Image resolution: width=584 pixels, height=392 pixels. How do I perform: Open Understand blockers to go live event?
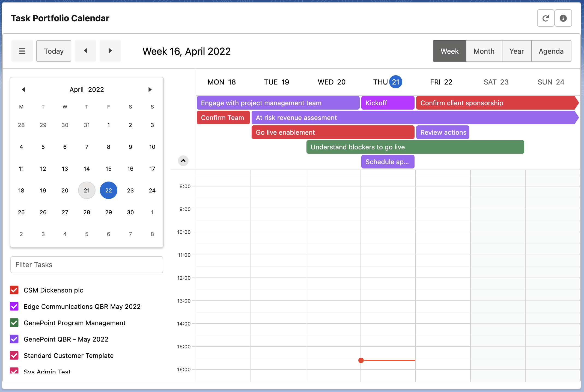[x=415, y=147]
